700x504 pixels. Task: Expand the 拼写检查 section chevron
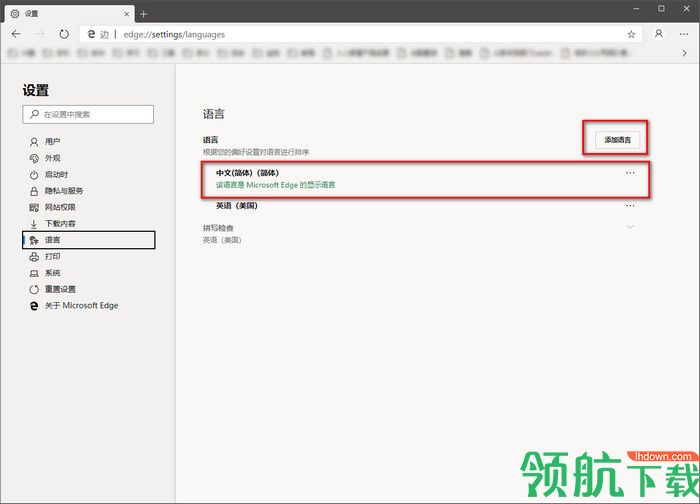pyautogui.click(x=630, y=227)
